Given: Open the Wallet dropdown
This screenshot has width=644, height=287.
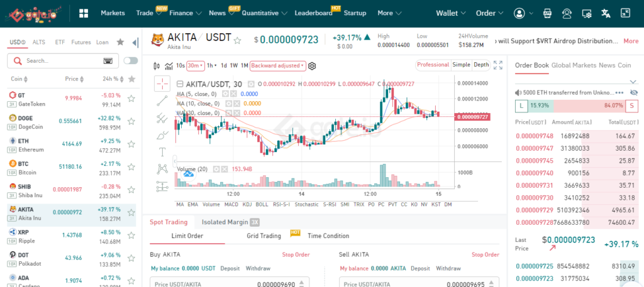Looking at the screenshot, I should pos(450,13).
